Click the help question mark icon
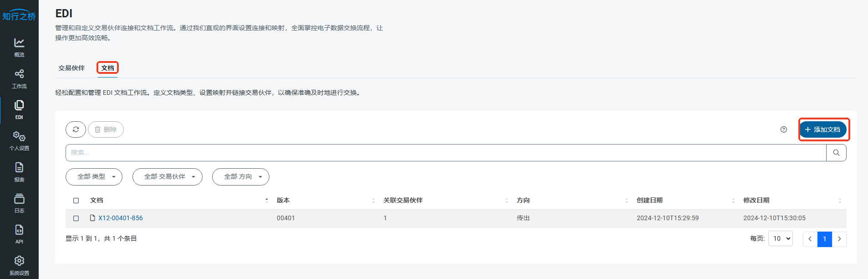 click(783, 129)
